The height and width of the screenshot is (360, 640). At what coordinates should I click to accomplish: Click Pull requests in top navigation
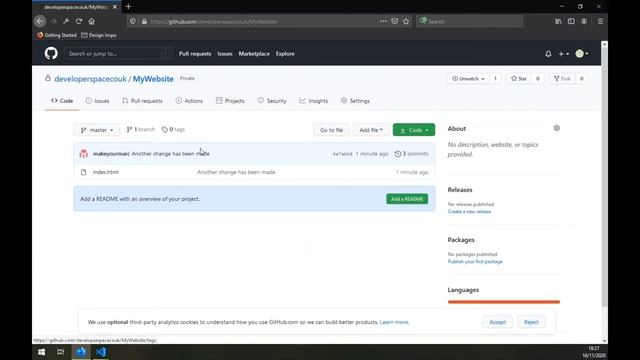click(x=195, y=54)
